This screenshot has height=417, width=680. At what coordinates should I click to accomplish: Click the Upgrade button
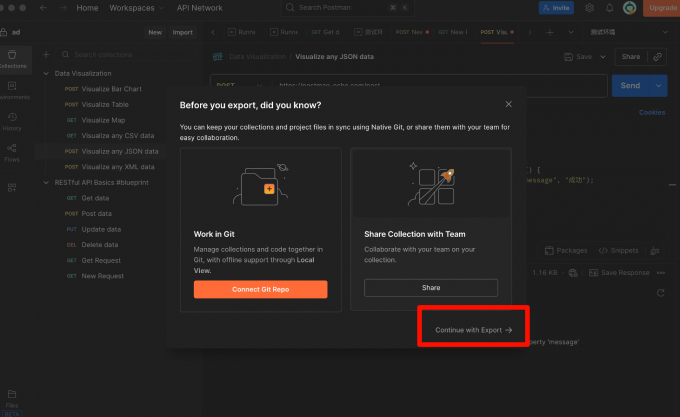[662, 8]
